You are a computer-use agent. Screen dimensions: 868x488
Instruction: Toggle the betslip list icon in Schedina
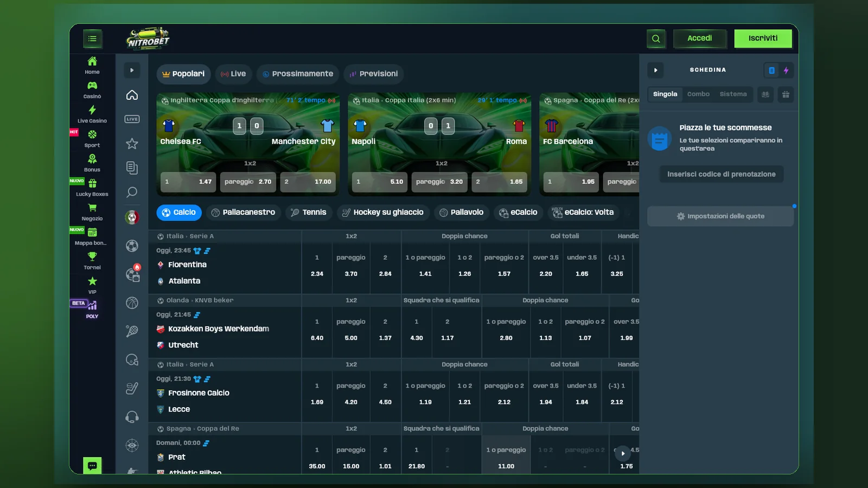(x=771, y=70)
